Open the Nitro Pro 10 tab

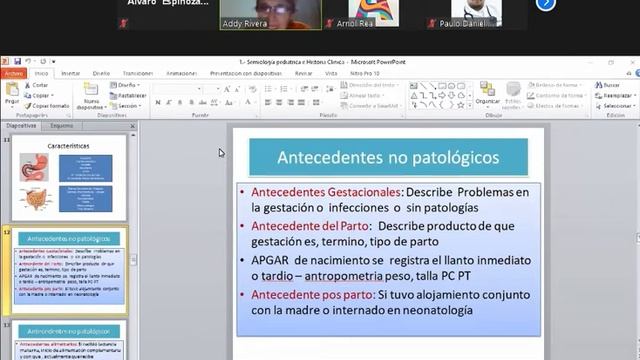pyautogui.click(x=364, y=73)
